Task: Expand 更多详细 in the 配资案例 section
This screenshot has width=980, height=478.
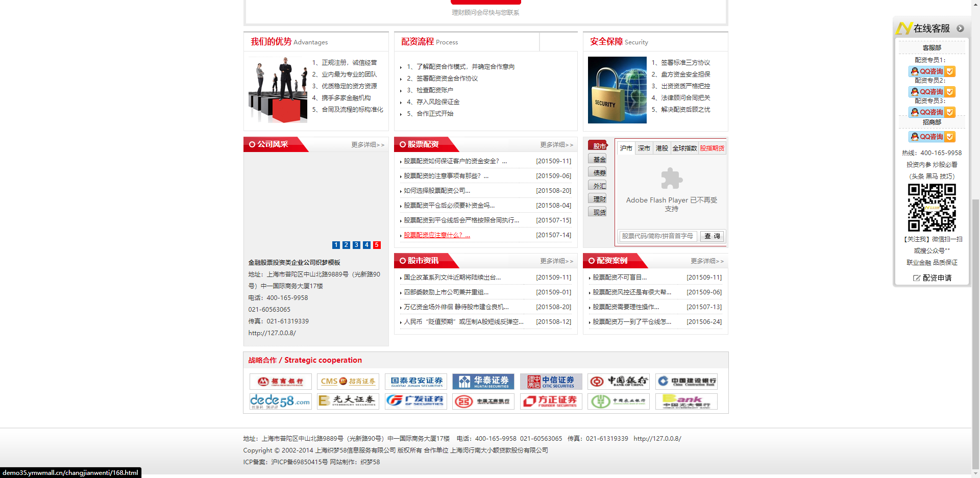Action: point(707,261)
